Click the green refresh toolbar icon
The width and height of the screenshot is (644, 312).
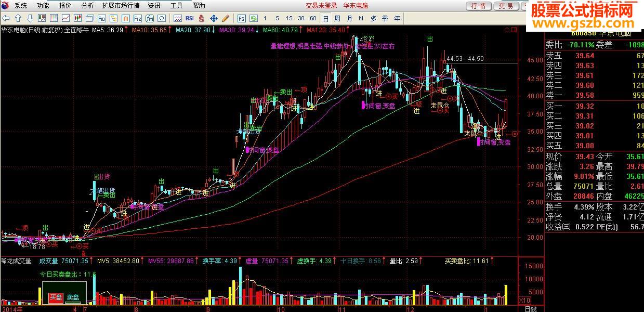pos(253,18)
